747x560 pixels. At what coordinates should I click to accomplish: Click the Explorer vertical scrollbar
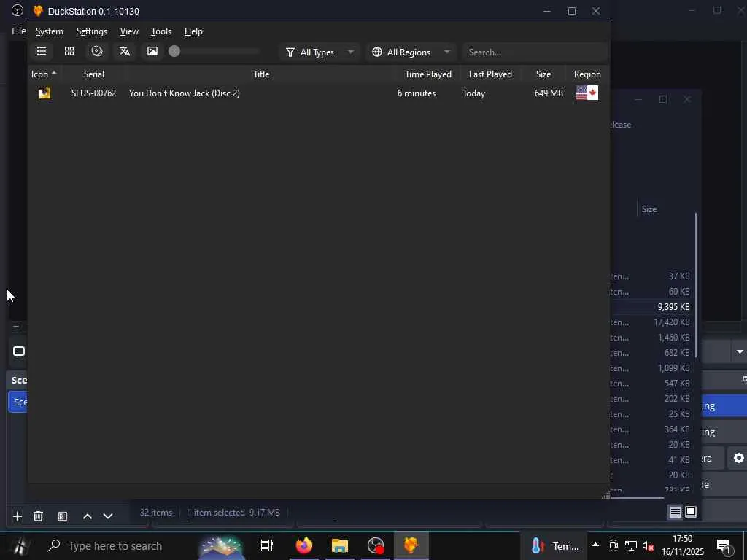[697, 286]
